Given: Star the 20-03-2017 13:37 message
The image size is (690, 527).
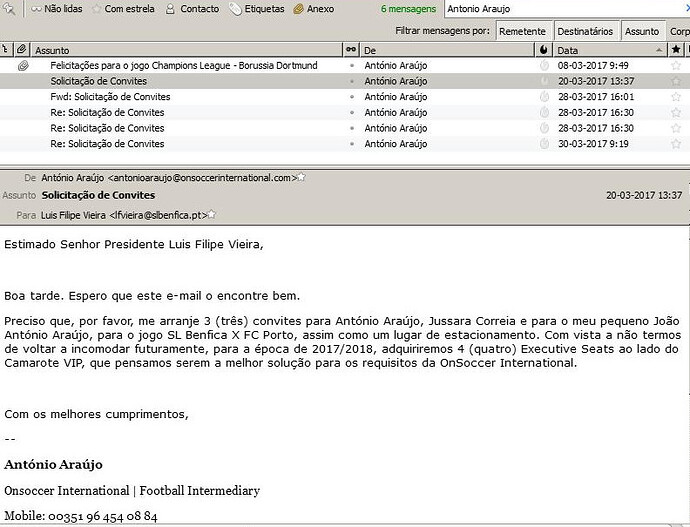Looking at the screenshot, I should pos(676,81).
